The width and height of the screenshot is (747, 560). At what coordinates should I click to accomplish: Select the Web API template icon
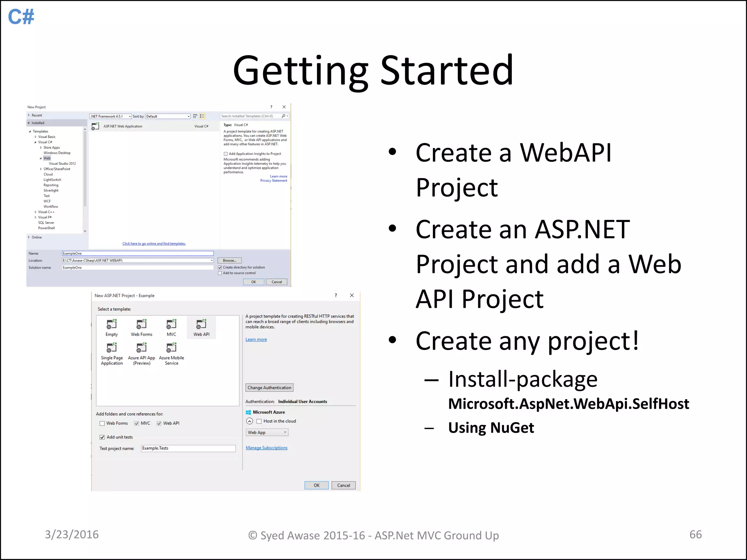click(201, 324)
